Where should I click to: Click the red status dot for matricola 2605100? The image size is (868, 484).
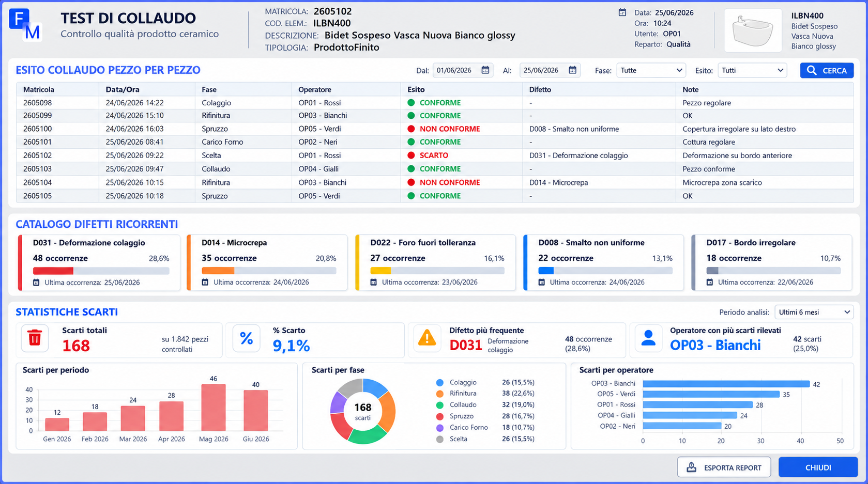coord(411,129)
